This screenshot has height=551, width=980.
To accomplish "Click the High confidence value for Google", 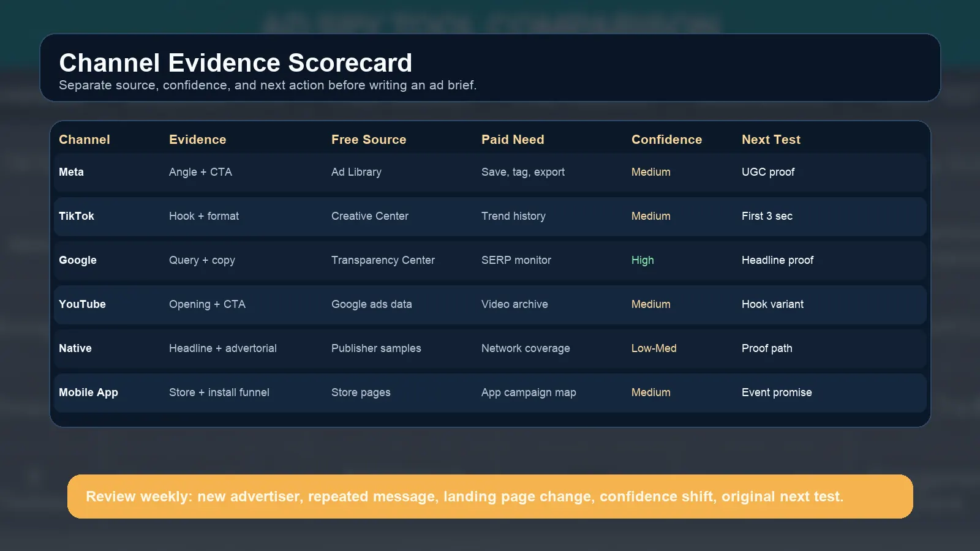I will (643, 260).
